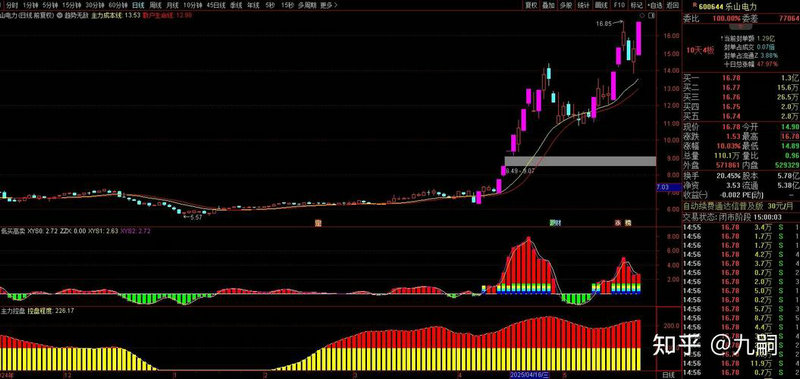Viewport: 800px width, 379px height.
Task: Click the 买二 bid price 16.77 row
Action: 741,87
